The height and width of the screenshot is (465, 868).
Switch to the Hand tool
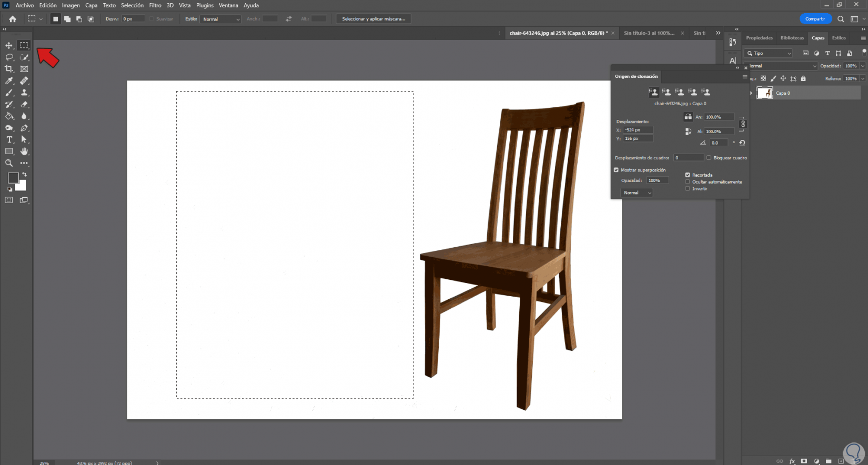[x=24, y=151]
